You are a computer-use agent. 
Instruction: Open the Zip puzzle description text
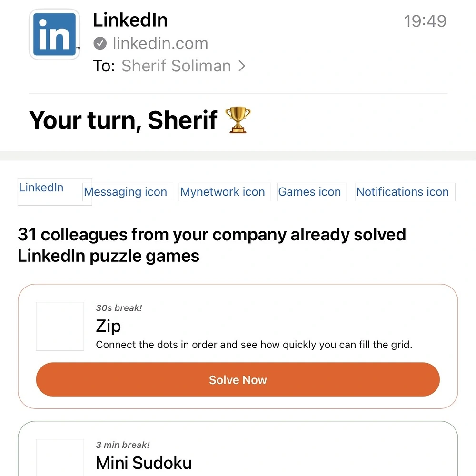(254, 345)
